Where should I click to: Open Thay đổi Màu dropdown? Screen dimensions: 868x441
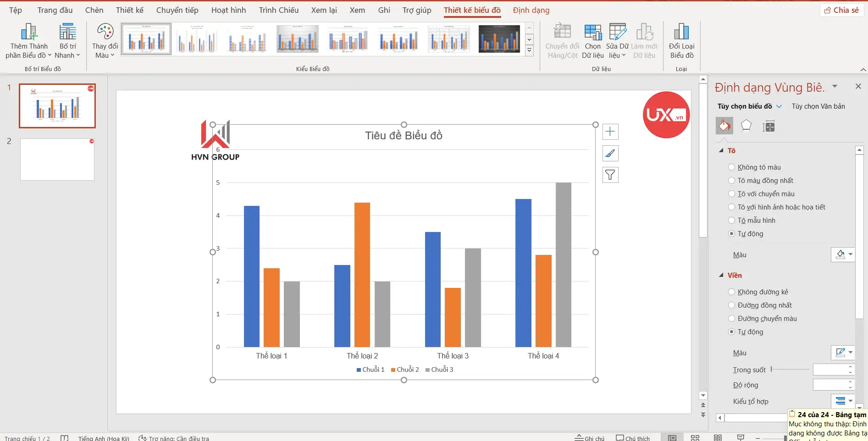click(x=105, y=41)
